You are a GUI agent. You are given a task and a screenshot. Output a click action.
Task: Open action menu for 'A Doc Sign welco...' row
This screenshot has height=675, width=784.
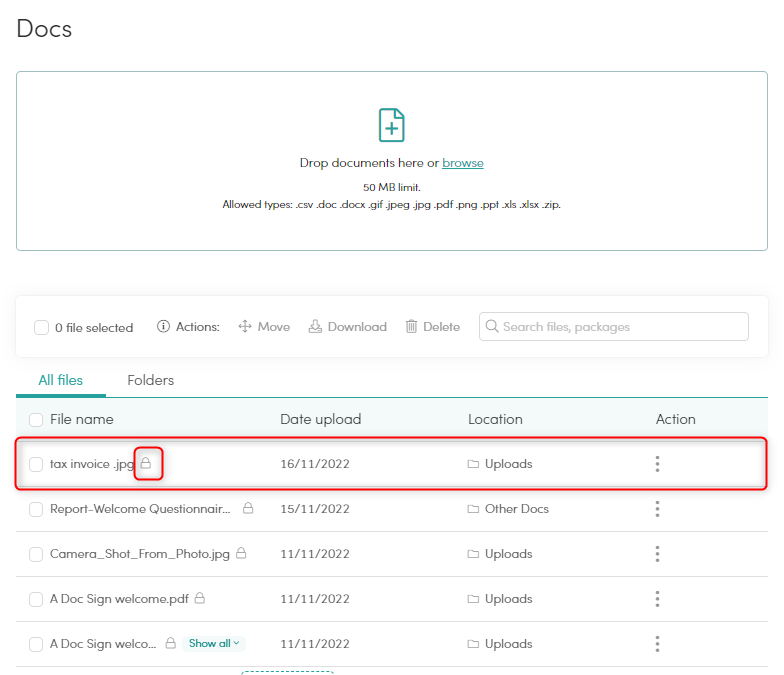[657, 644]
